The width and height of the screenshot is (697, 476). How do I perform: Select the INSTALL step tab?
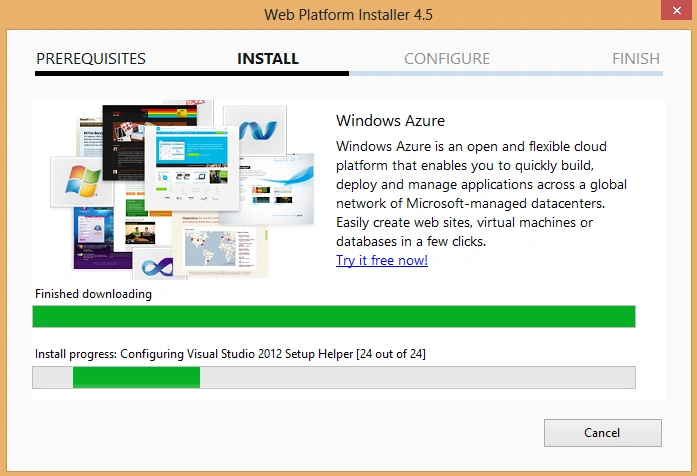click(268, 59)
